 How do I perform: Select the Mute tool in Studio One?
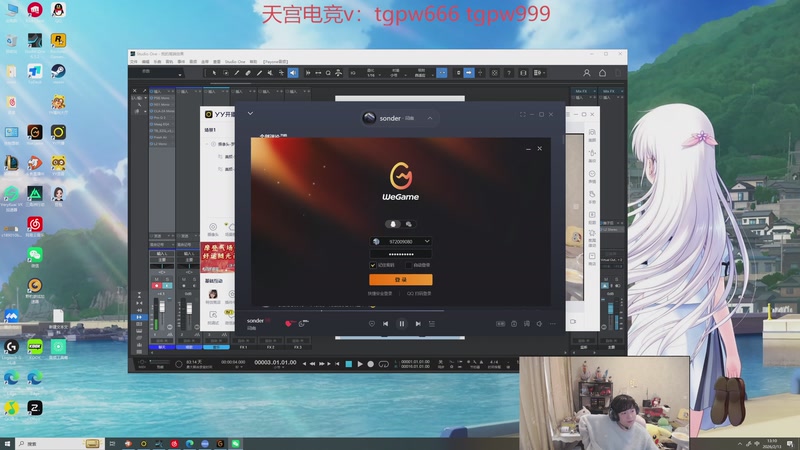[x=270, y=73]
